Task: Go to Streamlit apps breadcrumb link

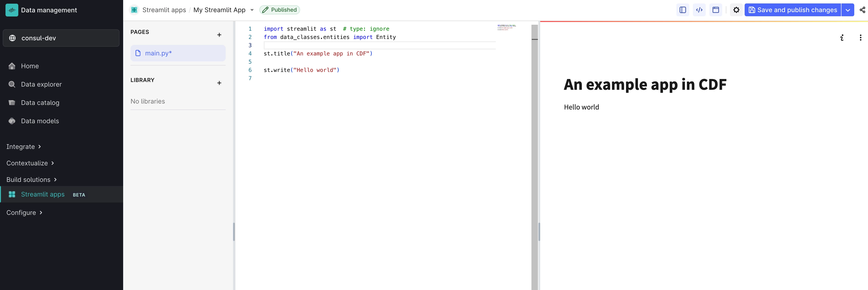Action: (x=164, y=10)
